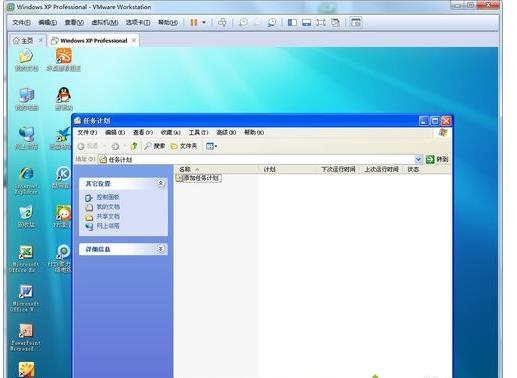
Task: Toggle the 文件夹 folders pane button
Action: [x=184, y=146]
